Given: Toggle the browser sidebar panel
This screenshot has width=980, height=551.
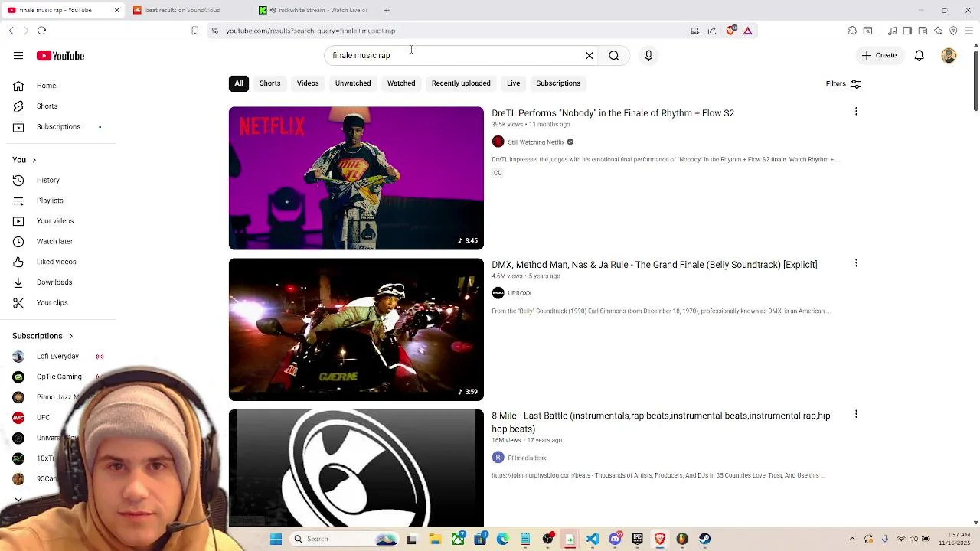Looking at the screenshot, I should (907, 31).
